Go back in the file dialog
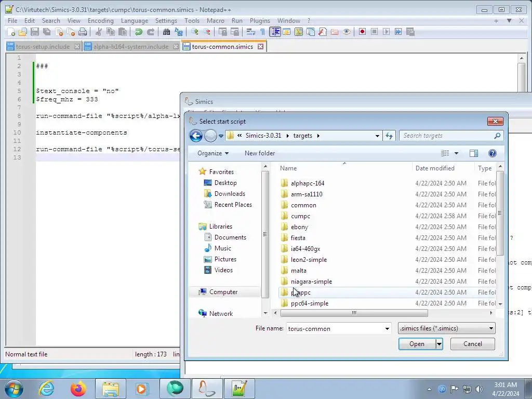Viewport: 532px width, 399px height. pos(196,136)
